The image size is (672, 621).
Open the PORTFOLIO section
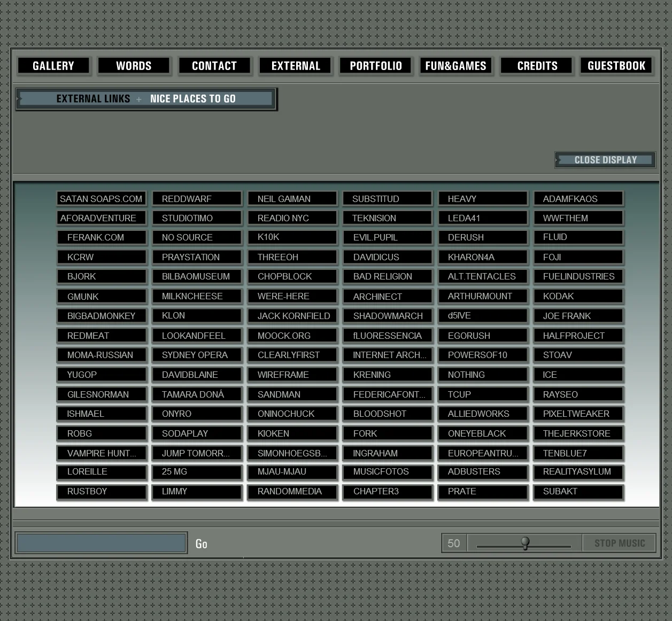376,66
